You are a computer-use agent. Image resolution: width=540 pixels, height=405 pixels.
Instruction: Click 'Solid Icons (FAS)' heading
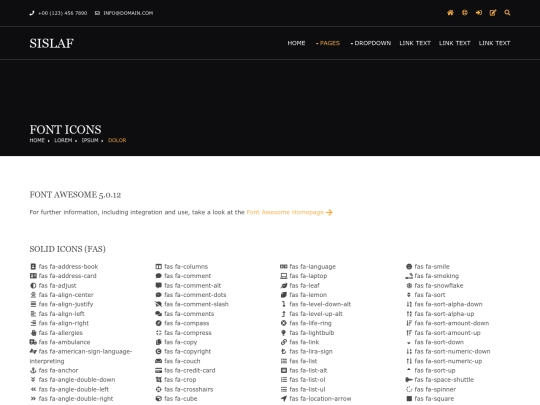tap(68, 249)
